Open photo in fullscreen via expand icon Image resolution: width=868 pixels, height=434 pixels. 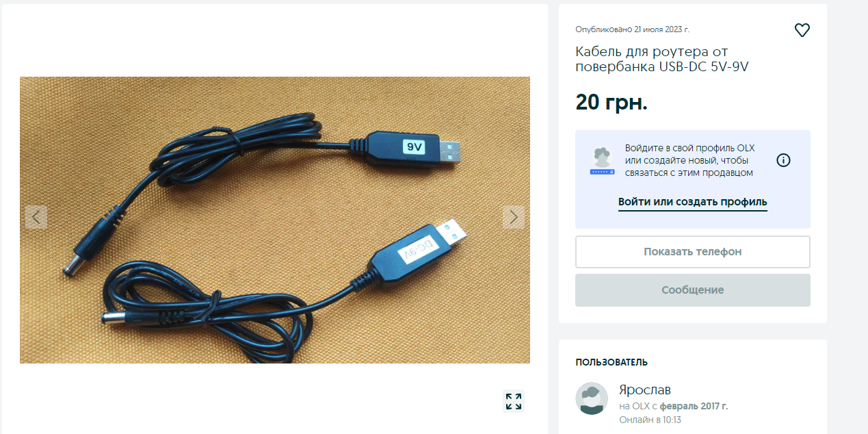(514, 401)
